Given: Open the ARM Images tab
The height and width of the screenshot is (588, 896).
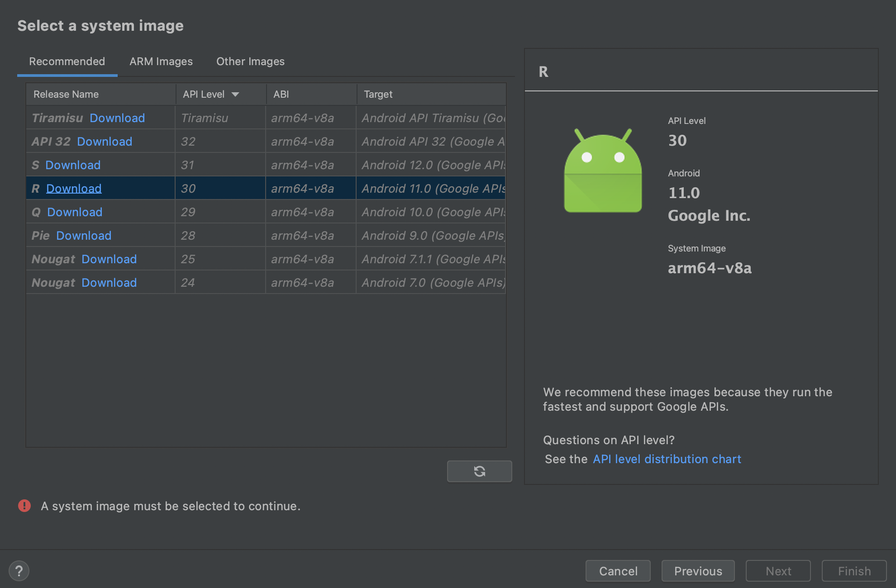Looking at the screenshot, I should pyautogui.click(x=161, y=62).
